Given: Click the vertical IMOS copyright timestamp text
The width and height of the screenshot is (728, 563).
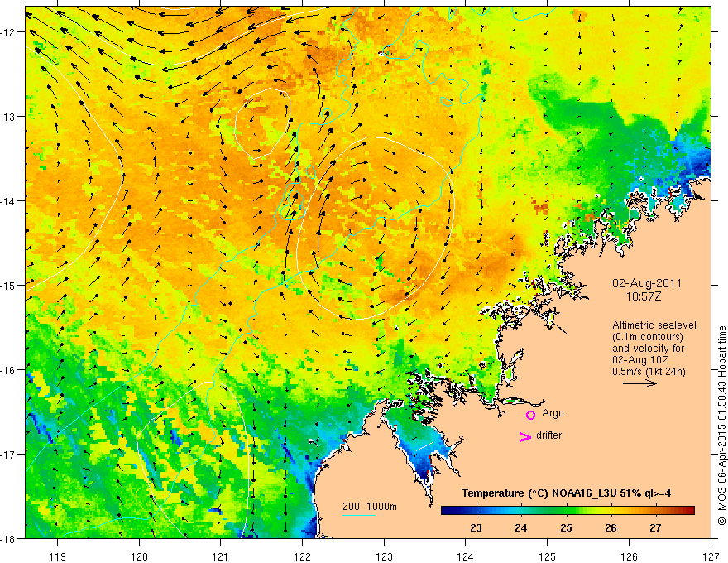Looking at the screenshot, I should coord(722,427).
